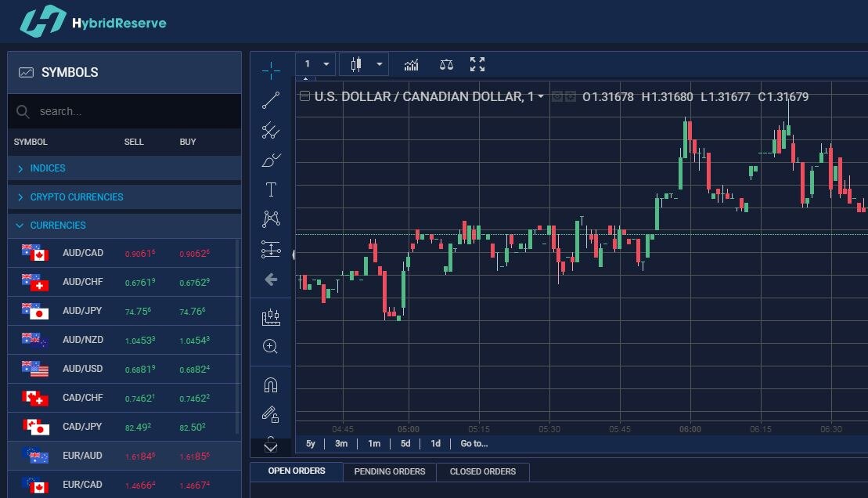
Task: Expand the INDICES category
Action: click(x=49, y=168)
